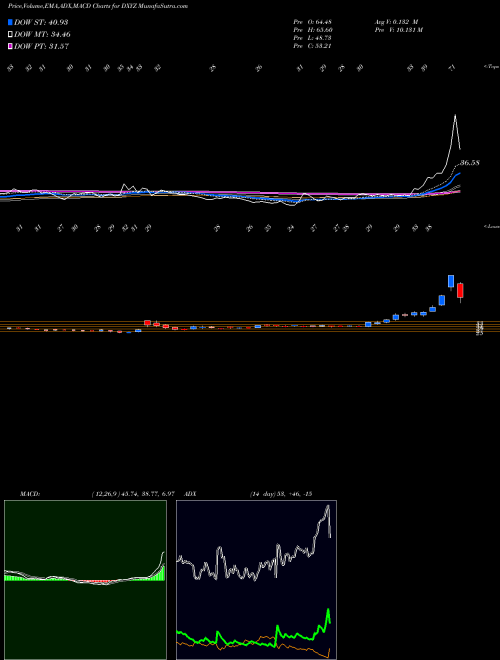Click the blue DOW ST legend swatch
500x660 pixels.
[x=10, y=22]
